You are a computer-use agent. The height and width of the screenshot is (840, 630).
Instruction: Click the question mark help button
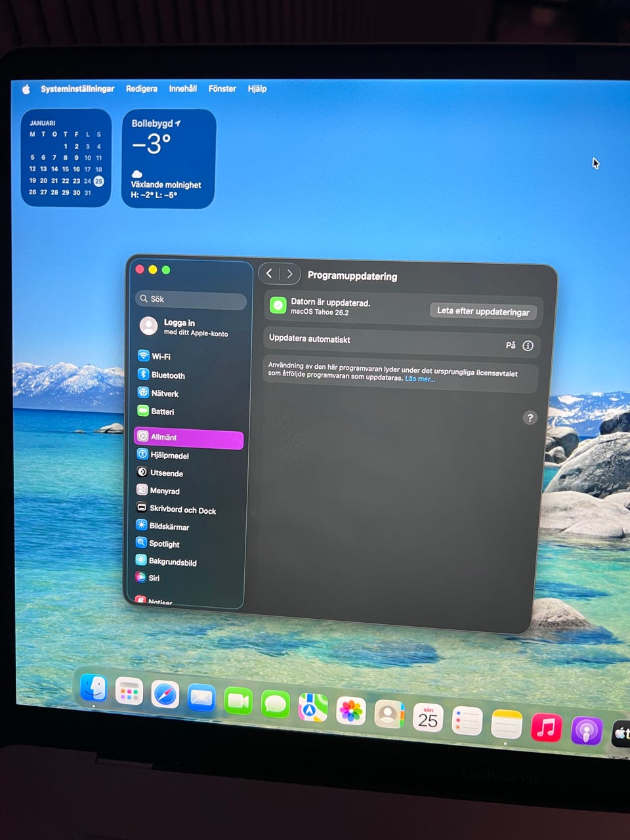click(530, 418)
